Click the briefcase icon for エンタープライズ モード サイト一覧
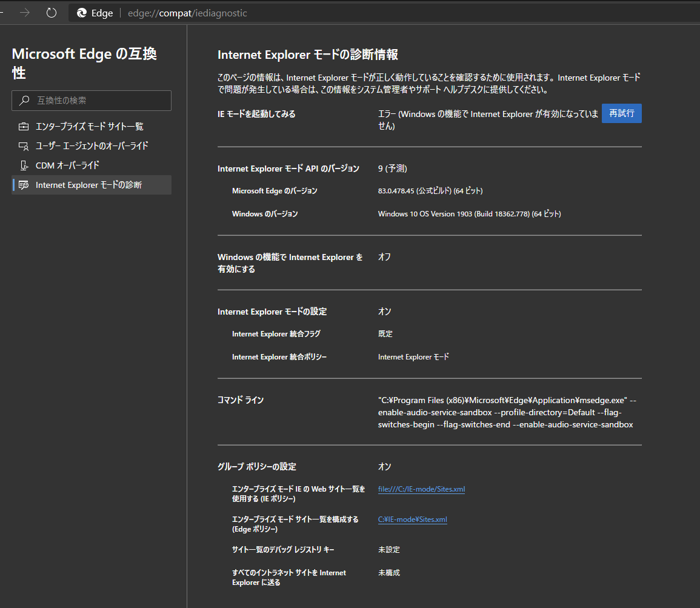Screen dimensions: 700x608 (x=24, y=126)
